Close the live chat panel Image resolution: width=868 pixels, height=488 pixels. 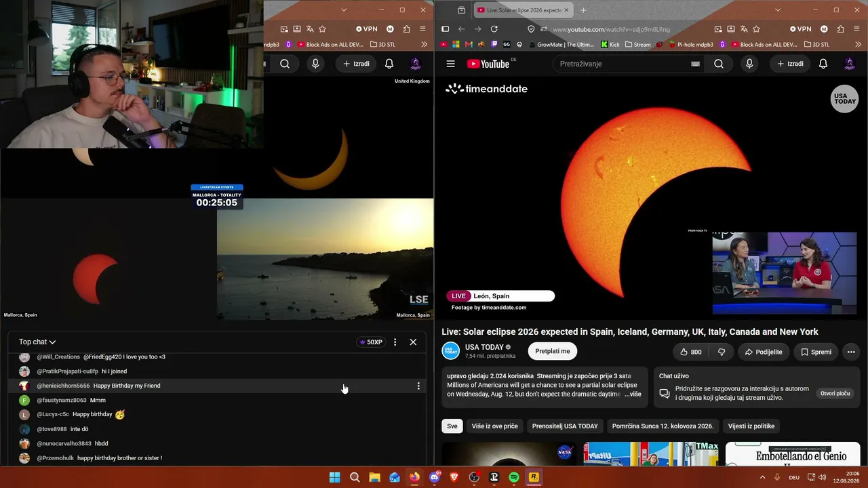[413, 342]
